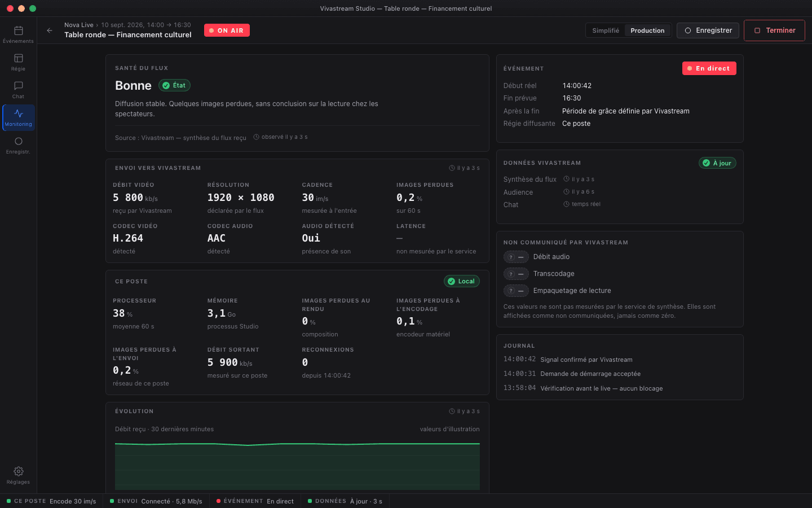This screenshot has height=508, width=812.
Task: Go back with the arrow icon
Action: (x=50, y=30)
